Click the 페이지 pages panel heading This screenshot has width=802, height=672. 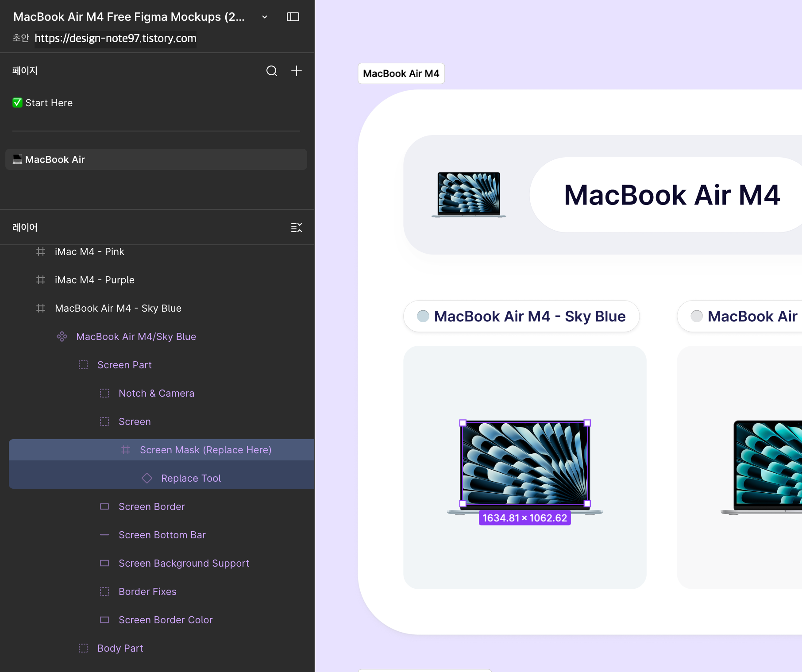pyautogui.click(x=25, y=71)
